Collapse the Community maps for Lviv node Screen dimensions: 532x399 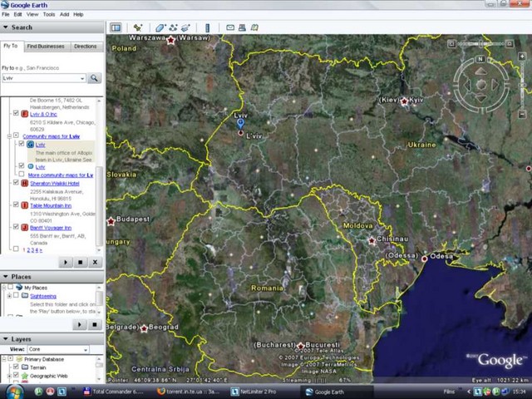pos(9,136)
